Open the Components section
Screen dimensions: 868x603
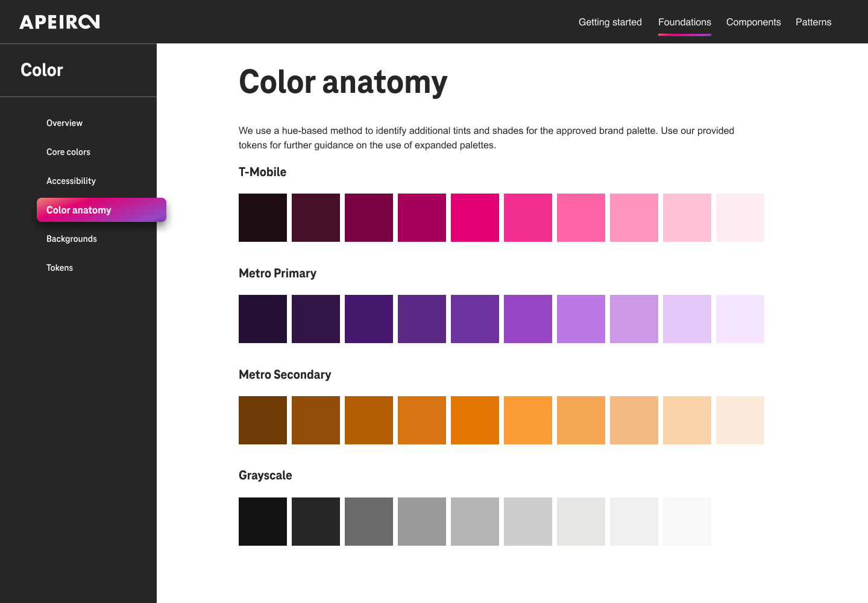tap(753, 22)
